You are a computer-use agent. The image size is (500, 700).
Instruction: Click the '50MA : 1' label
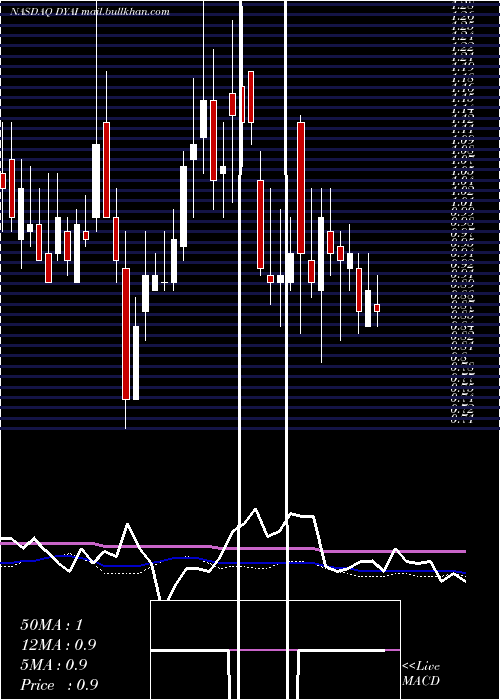tap(52, 625)
